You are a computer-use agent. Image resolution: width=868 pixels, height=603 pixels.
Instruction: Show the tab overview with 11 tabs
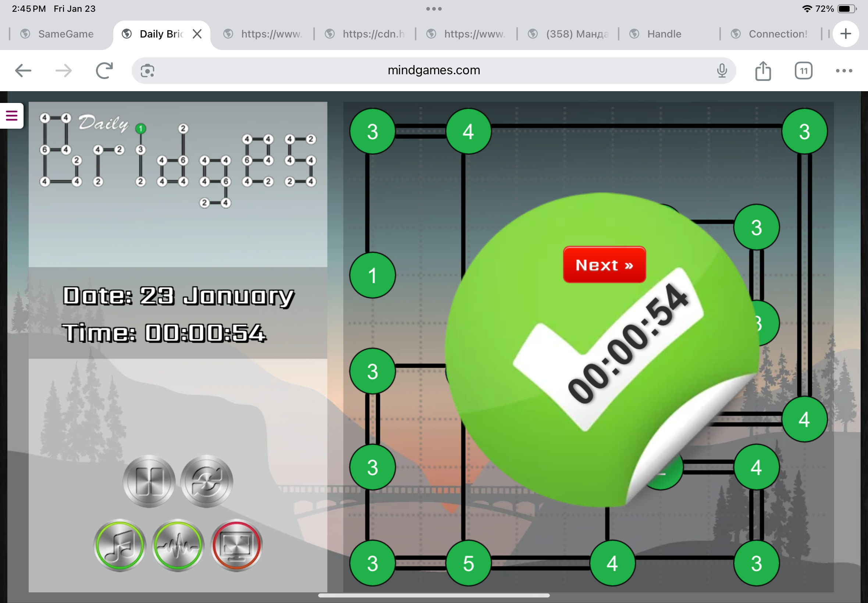(x=803, y=71)
